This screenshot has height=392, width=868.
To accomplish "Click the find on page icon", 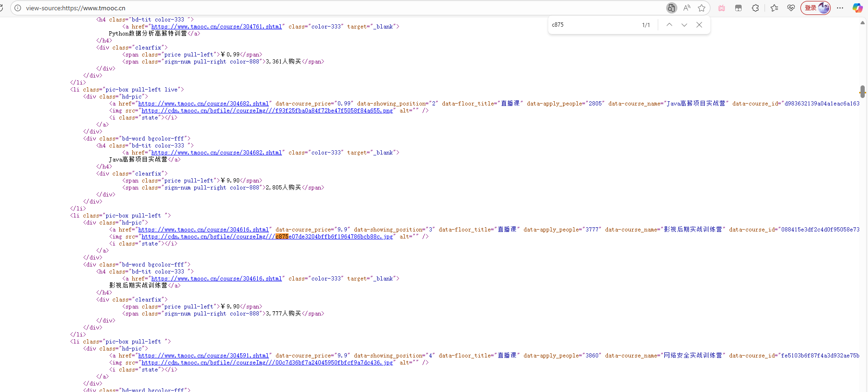I will (x=671, y=8).
